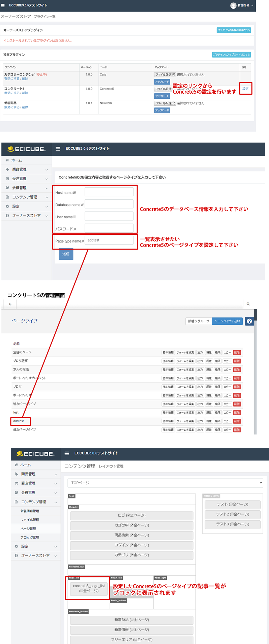
Task: Go to ホーム in the layout management sidebar
Action: 25,465
